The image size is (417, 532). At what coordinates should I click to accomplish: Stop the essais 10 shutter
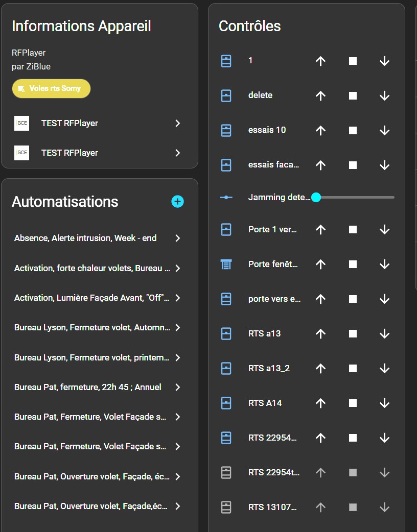(x=353, y=131)
